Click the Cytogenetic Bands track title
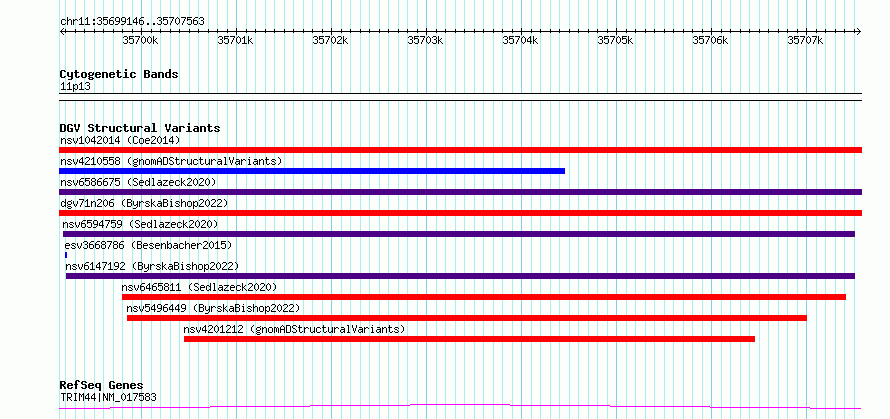890x419 pixels. tap(119, 74)
